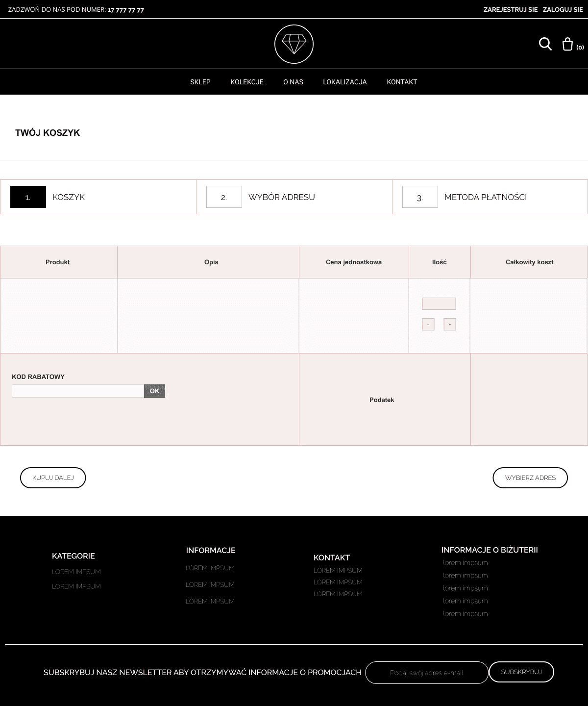
Task: Increase item quantity with the plus button
Action: click(x=449, y=324)
